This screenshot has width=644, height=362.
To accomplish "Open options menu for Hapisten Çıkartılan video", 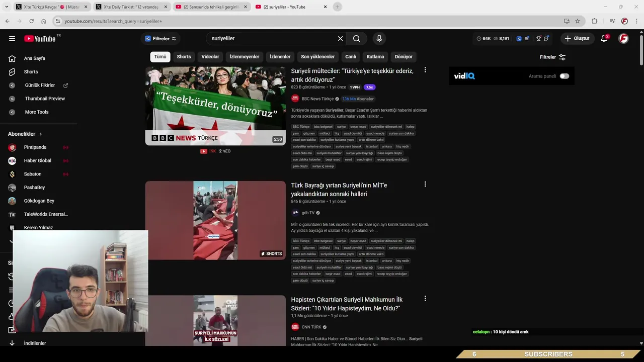I will pyautogui.click(x=425, y=299).
